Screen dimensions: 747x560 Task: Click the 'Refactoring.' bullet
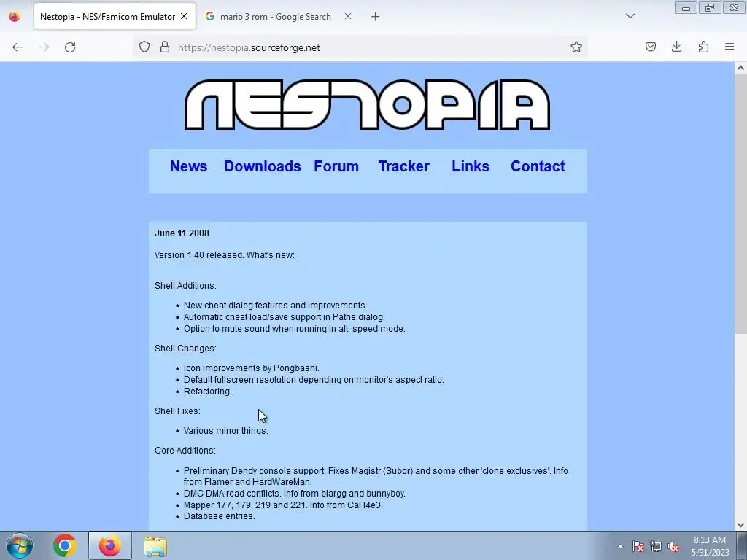click(x=208, y=391)
